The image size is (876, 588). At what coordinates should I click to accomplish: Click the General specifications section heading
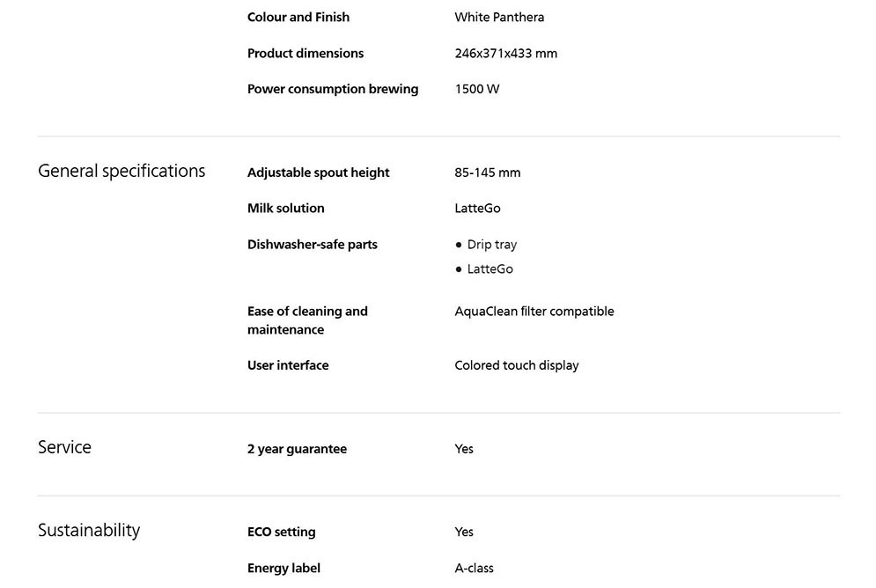[121, 171]
